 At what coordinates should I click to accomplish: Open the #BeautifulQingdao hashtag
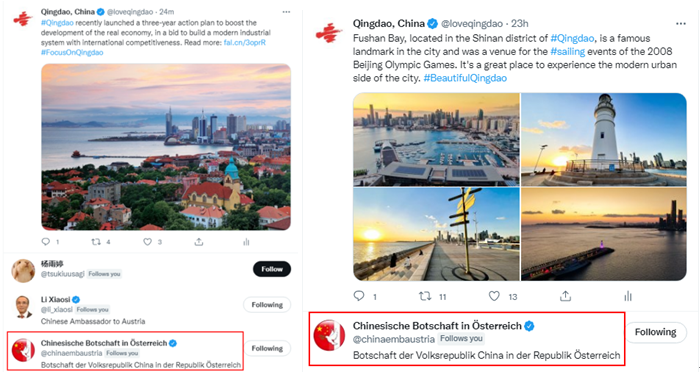pos(465,78)
